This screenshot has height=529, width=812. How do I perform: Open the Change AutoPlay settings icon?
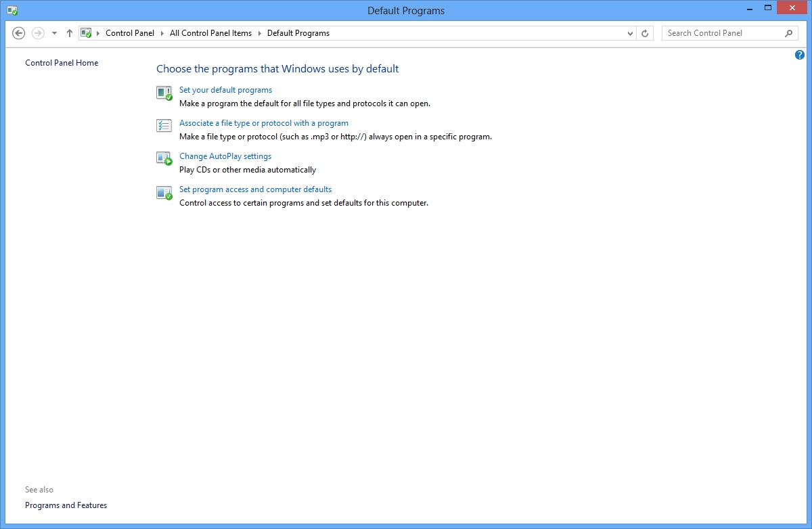tap(164, 159)
